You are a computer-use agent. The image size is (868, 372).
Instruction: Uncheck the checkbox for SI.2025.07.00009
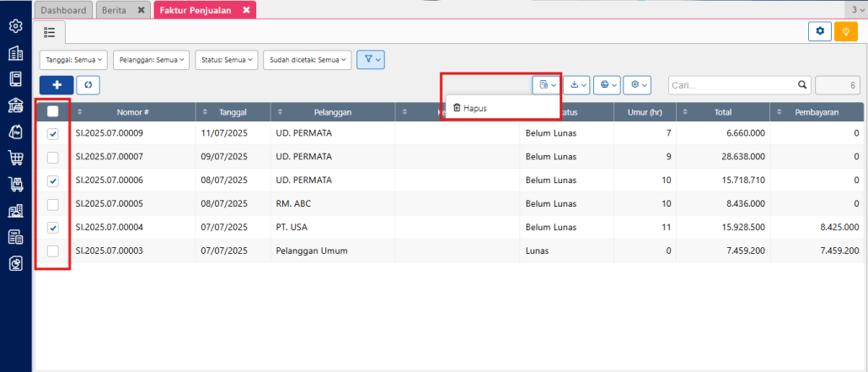coord(53,134)
